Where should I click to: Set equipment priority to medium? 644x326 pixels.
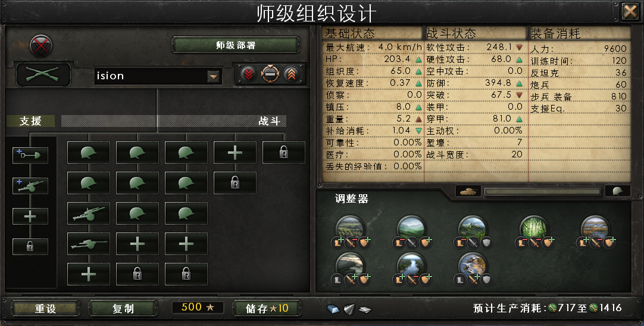(270, 74)
